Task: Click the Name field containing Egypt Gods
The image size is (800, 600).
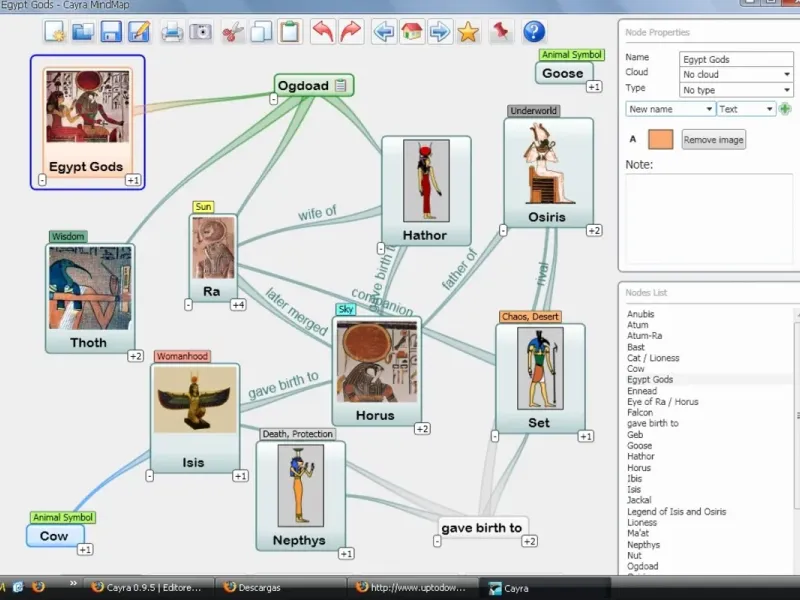Action: [736, 59]
